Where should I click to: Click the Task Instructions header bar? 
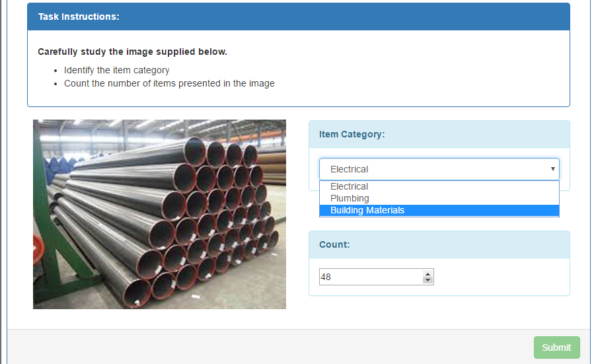click(x=299, y=17)
